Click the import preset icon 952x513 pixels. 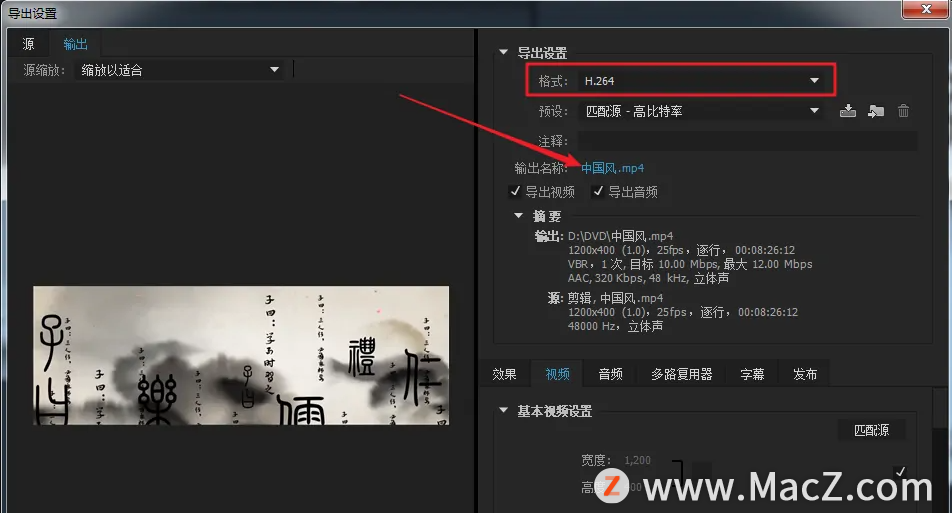coord(876,111)
